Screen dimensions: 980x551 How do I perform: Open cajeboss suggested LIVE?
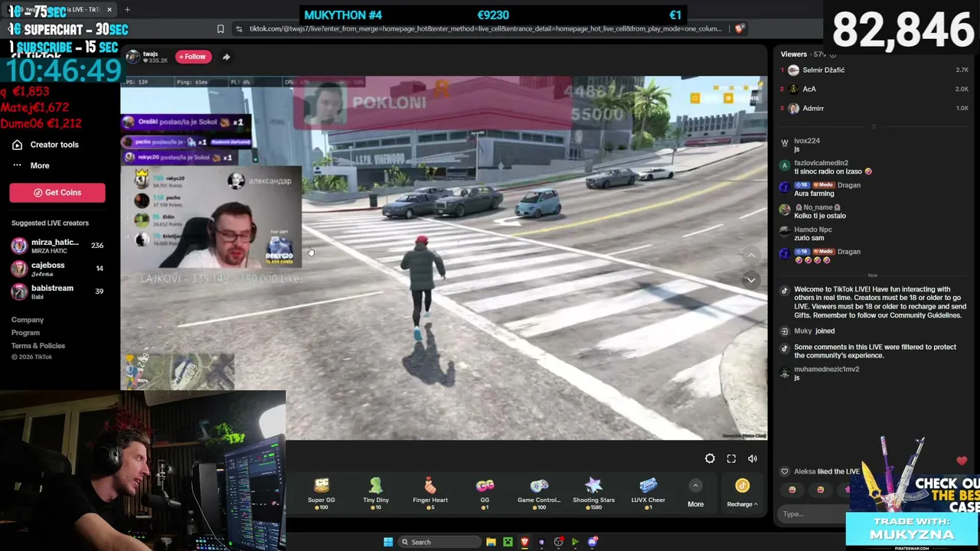pyautogui.click(x=57, y=269)
